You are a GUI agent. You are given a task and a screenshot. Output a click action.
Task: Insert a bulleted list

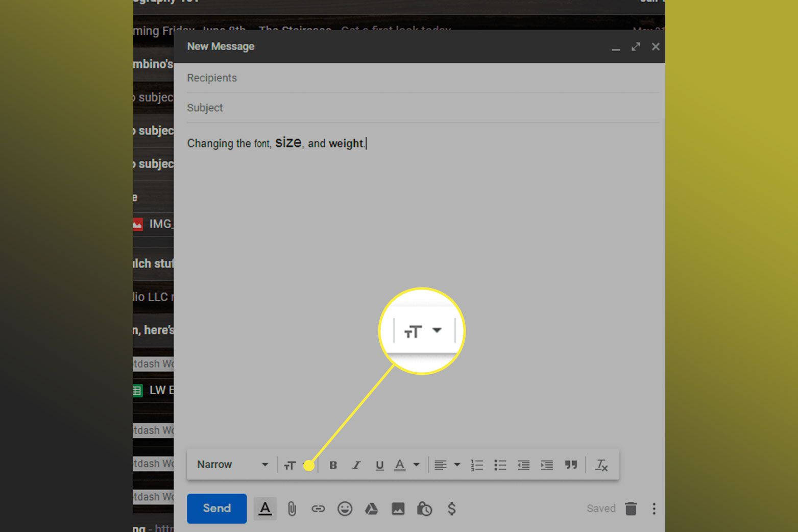click(500, 465)
